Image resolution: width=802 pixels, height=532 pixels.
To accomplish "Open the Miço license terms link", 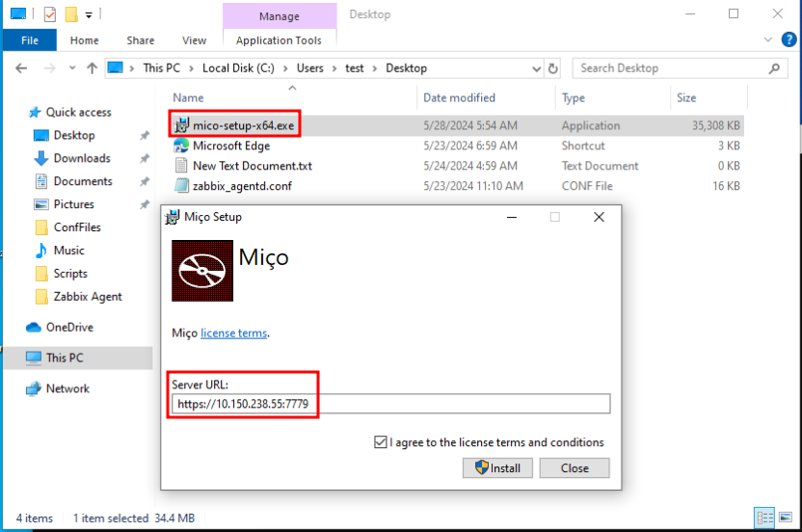I will point(233,333).
